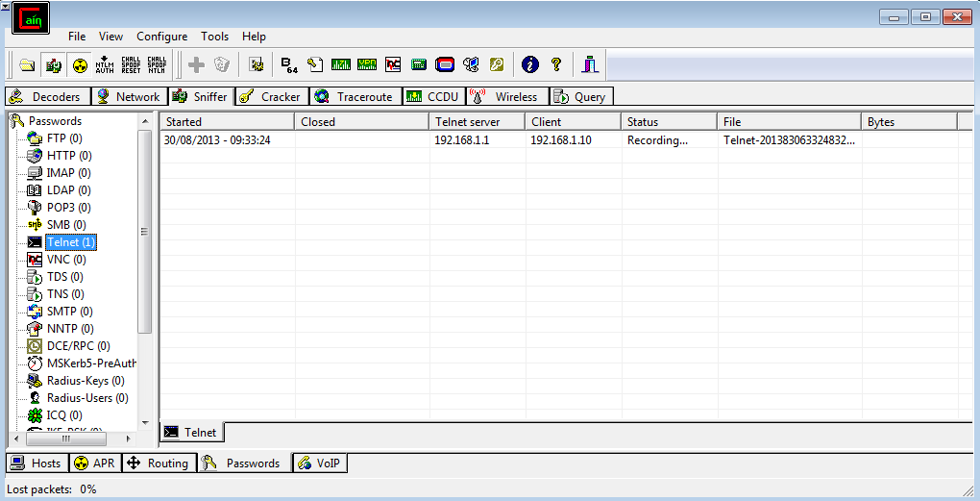This screenshot has width=980, height=501.
Task: Open the File menu
Action: coord(77,37)
